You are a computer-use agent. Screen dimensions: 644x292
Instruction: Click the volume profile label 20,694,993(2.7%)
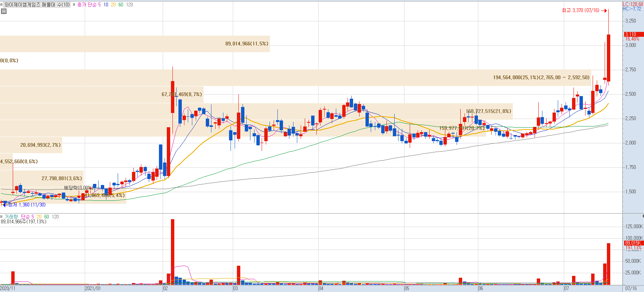(x=40, y=145)
